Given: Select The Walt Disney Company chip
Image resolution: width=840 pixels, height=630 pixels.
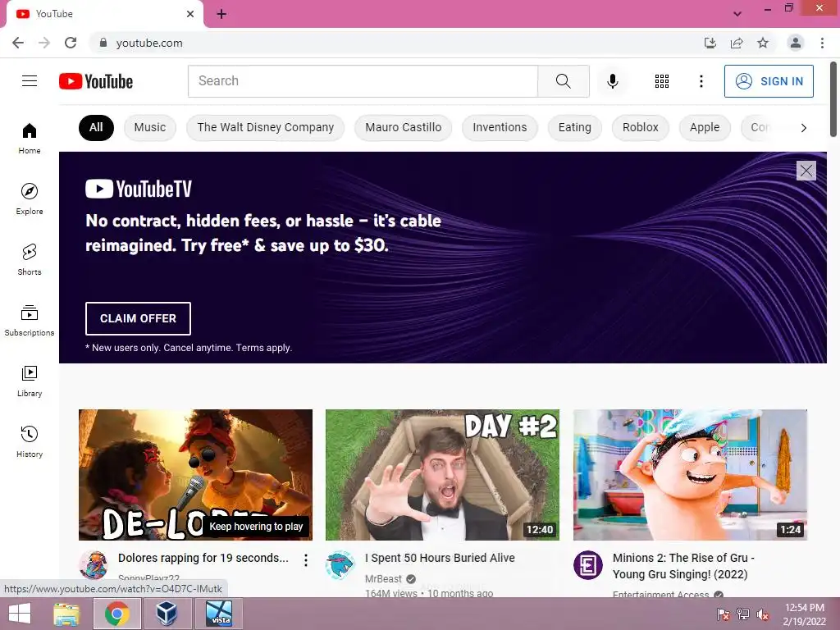Looking at the screenshot, I should (x=265, y=127).
